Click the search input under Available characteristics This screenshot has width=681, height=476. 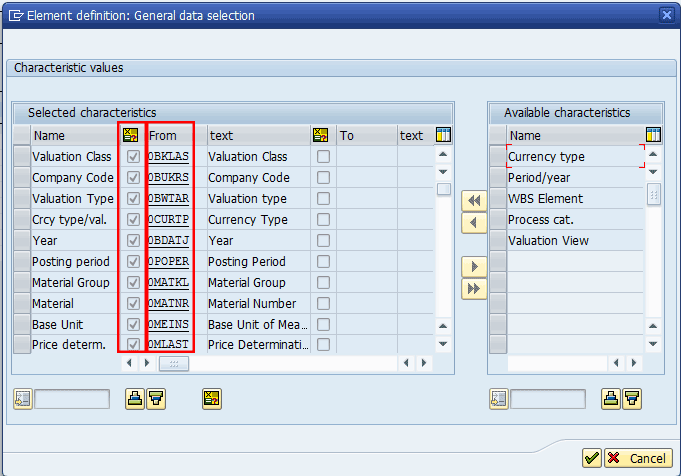pos(549,399)
